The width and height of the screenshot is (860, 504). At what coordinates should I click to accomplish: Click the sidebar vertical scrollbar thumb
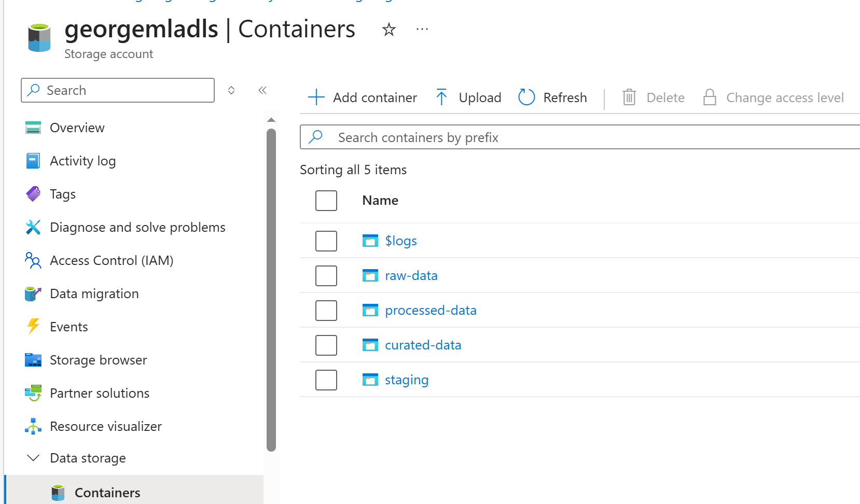271,290
